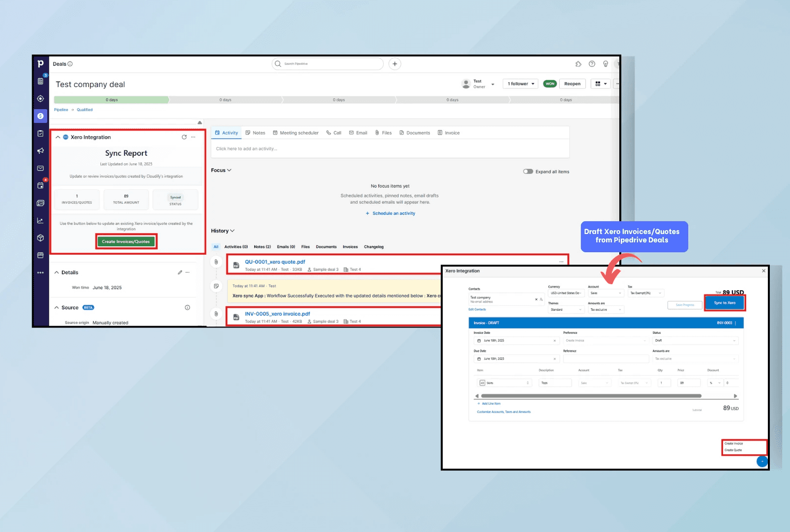
Task: Open the Insights chart sidebar icon
Action: 40,221
